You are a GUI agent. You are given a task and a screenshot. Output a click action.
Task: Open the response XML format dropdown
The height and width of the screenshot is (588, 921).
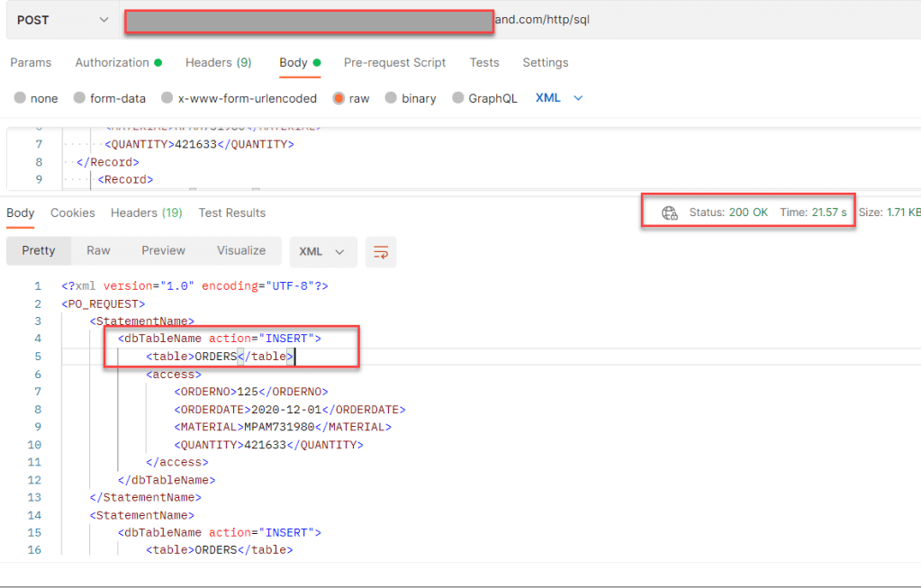coord(322,252)
